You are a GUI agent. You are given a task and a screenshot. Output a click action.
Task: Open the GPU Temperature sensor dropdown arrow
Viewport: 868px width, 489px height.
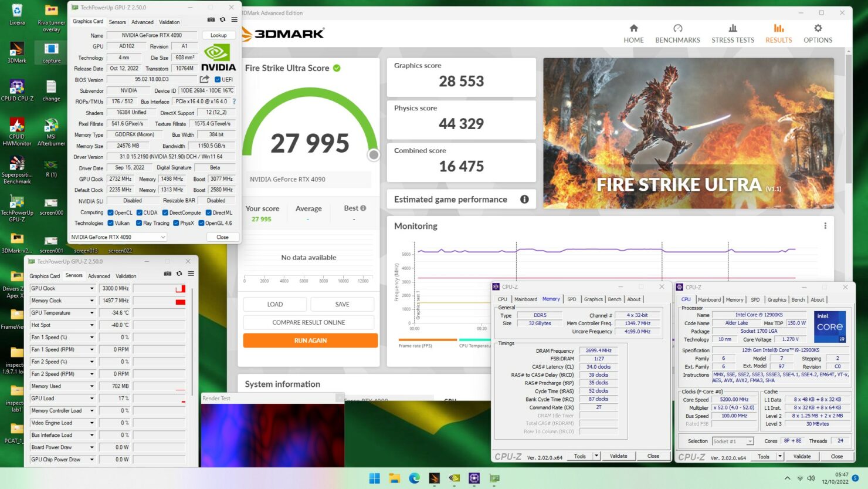click(91, 313)
